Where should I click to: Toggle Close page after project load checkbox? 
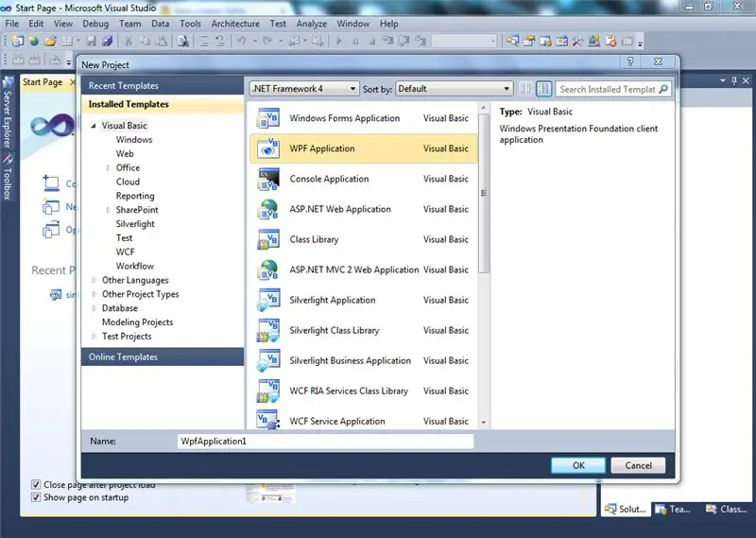[36, 484]
